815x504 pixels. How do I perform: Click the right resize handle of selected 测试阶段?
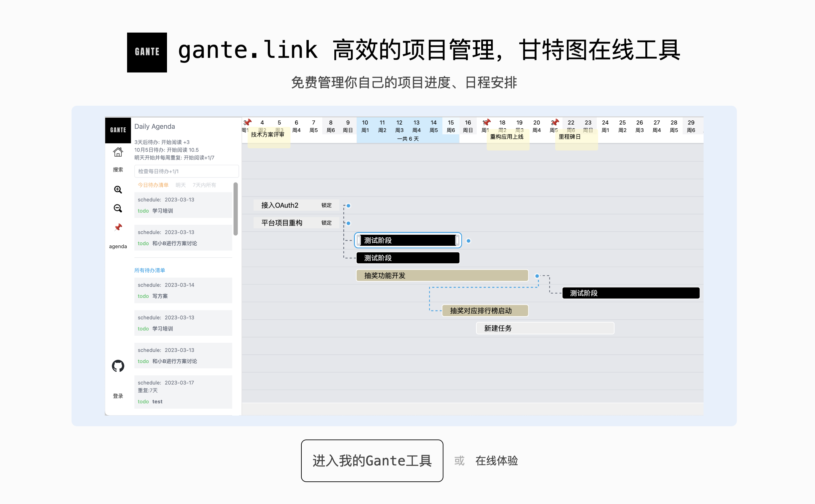(457, 240)
